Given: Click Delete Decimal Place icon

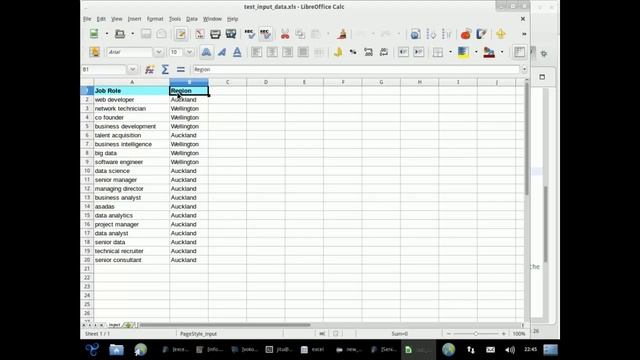Looking at the screenshot, I should pyautogui.click(x=384, y=52).
